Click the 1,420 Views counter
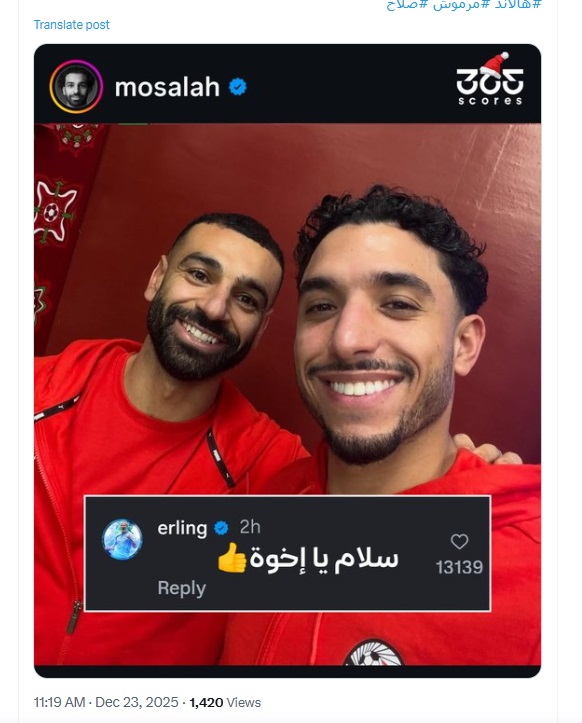The width and height of the screenshot is (582, 723). coord(225,702)
